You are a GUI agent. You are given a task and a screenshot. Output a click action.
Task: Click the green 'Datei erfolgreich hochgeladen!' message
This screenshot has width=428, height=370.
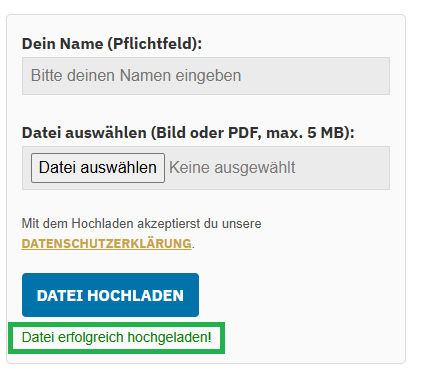click(117, 338)
